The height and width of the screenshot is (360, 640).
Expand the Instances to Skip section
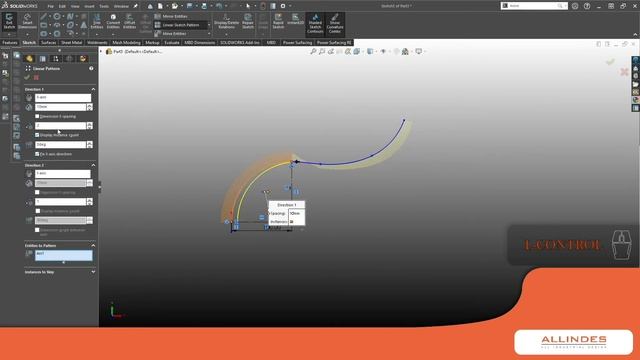pos(93,272)
